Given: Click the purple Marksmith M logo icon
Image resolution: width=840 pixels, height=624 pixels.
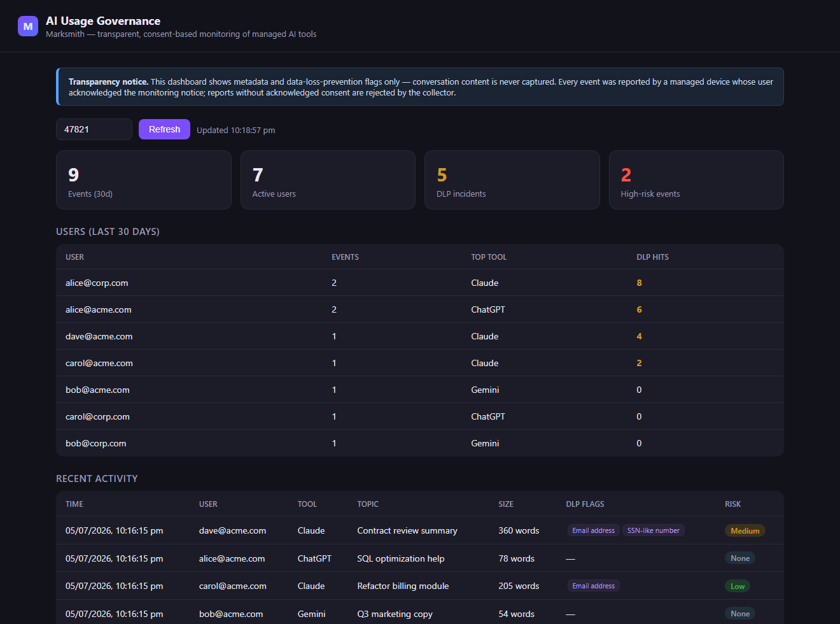Looking at the screenshot, I should pos(28,26).
